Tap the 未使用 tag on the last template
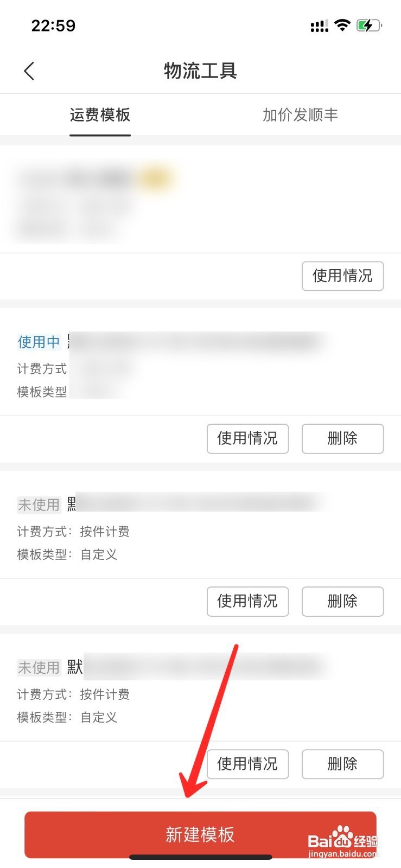Image resolution: width=401 pixels, height=868 pixels. [x=39, y=667]
